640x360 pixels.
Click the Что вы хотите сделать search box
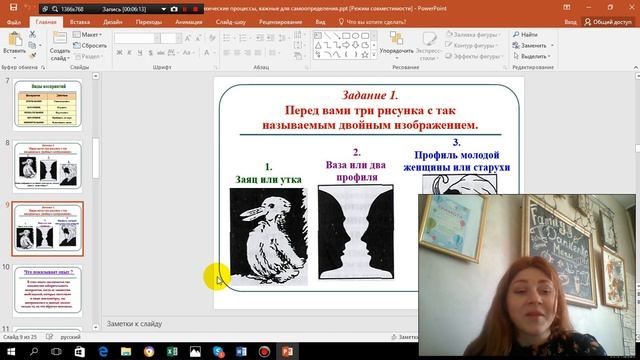(372, 22)
